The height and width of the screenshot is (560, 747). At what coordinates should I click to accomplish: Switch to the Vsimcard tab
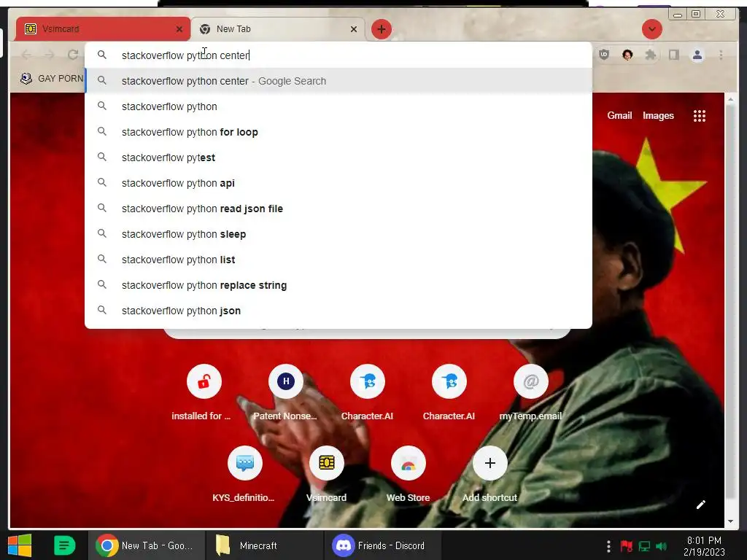102,29
